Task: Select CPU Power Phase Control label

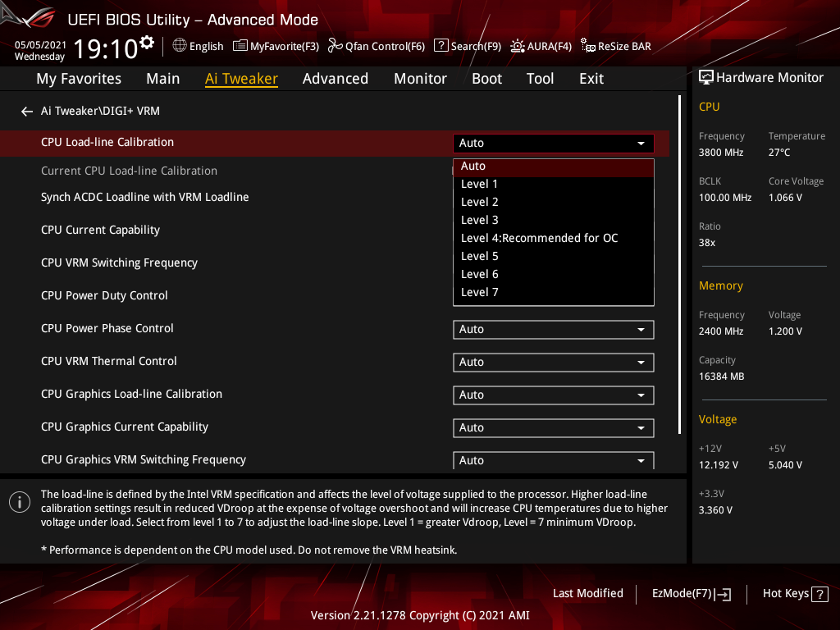Action: [107, 328]
